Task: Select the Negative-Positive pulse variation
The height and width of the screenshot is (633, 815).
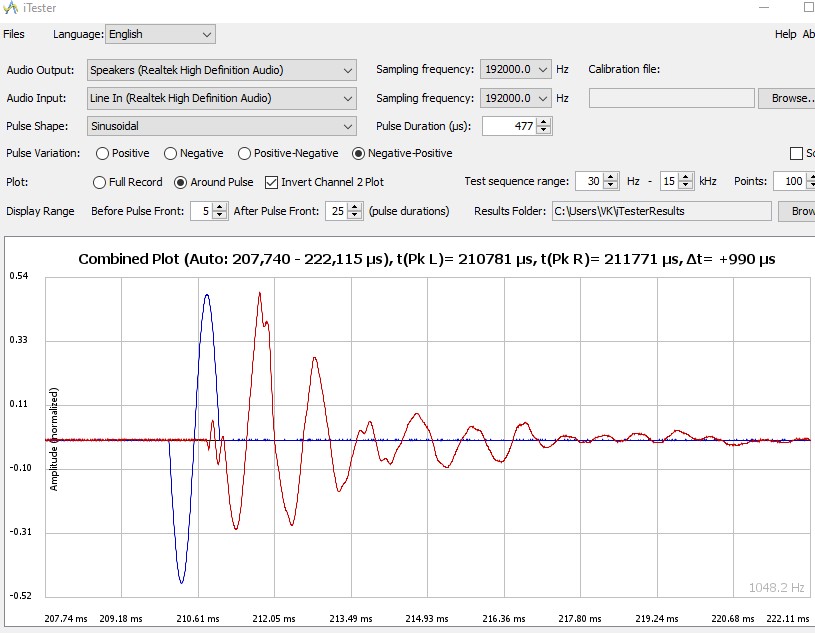Action: pos(403,153)
